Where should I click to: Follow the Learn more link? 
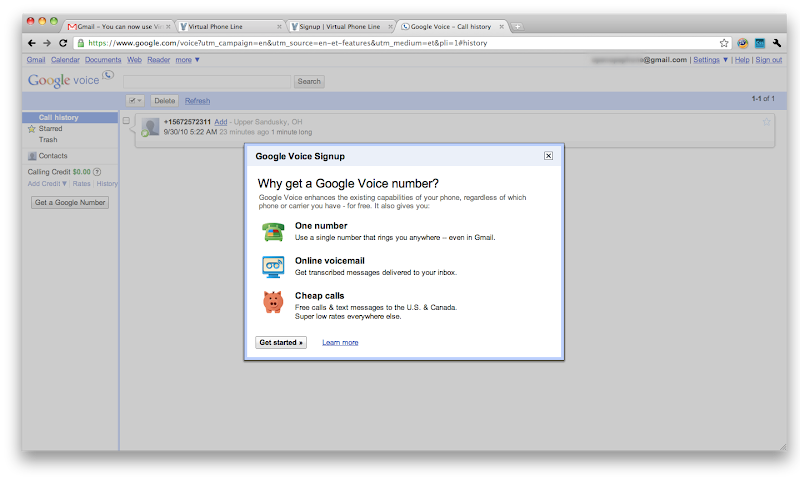click(340, 343)
